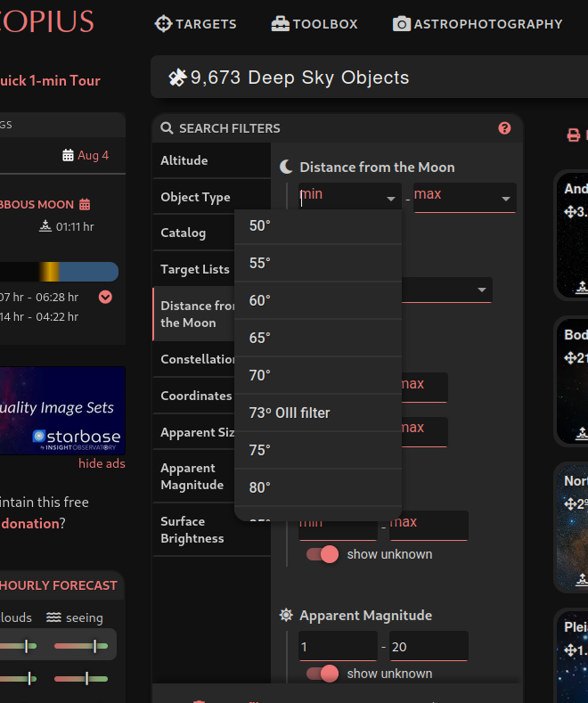
Task: Select 50° from the dropdown list
Action: point(318,225)
